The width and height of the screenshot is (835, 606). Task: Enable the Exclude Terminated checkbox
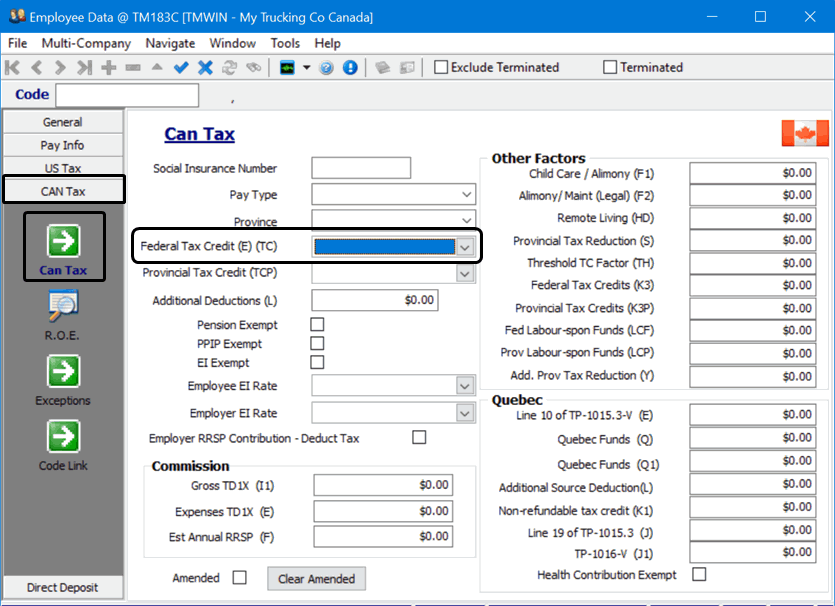point(441,68)
